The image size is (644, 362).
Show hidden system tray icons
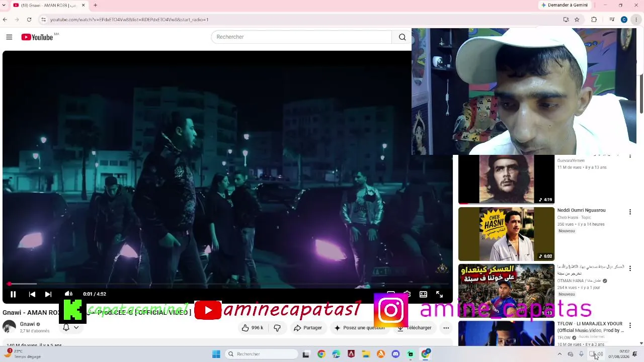[559, 354]
